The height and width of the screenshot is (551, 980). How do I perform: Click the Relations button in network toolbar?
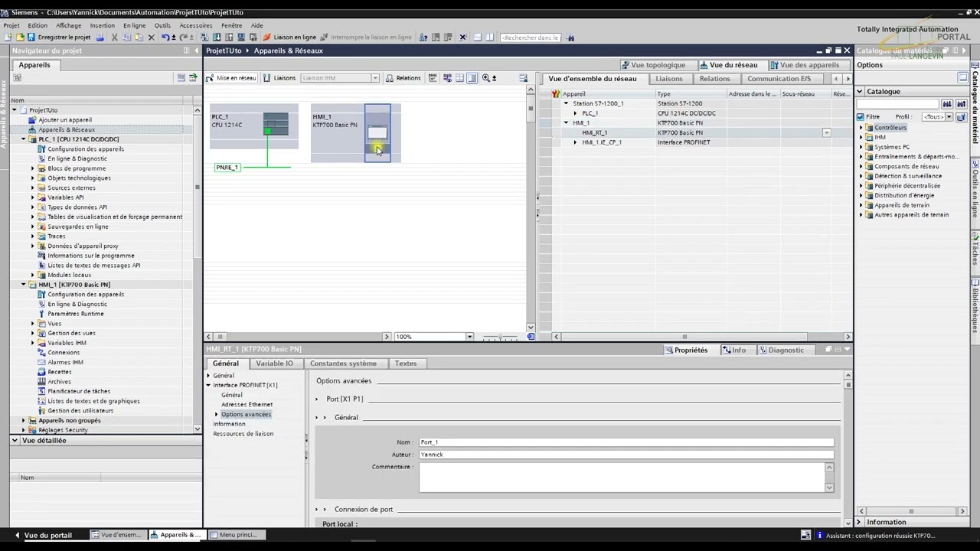pyautogui.click(x=403, y=78)
